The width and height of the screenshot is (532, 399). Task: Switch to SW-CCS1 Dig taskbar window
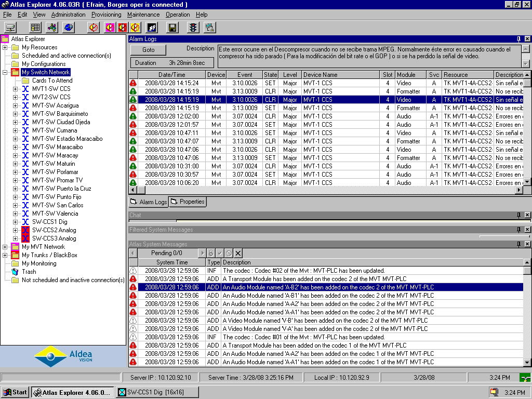point(157,392)
